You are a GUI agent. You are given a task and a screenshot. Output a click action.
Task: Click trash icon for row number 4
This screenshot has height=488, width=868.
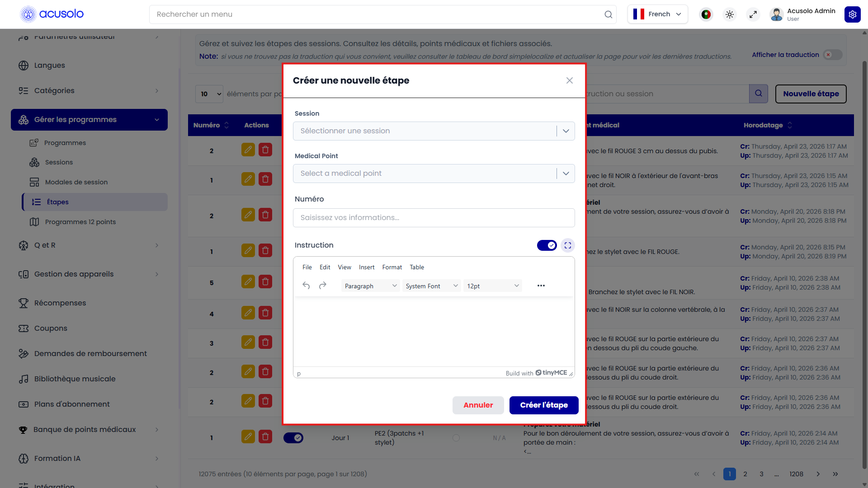265,313
